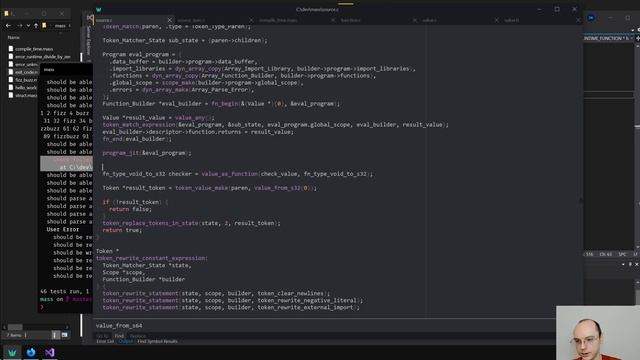Click the User Error heading in terminal
The height and width of the screenshot is (360, 640).
[x=63, y=229]
